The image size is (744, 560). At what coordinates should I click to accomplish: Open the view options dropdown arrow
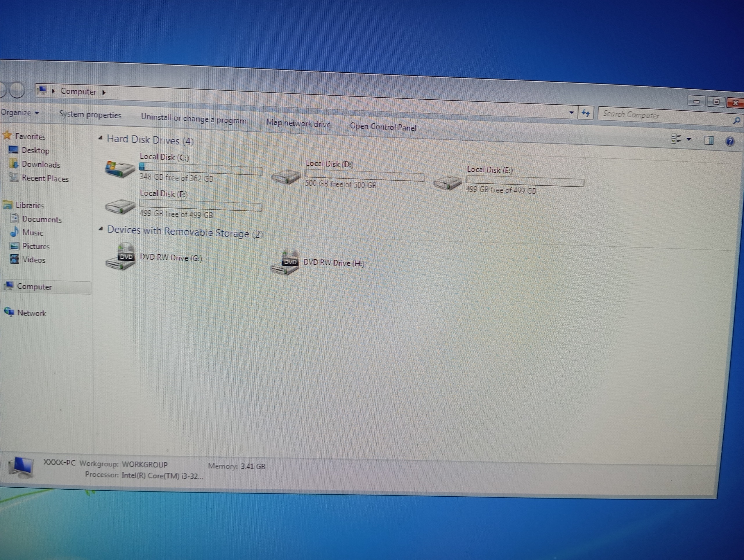click(x=688, y=139)
